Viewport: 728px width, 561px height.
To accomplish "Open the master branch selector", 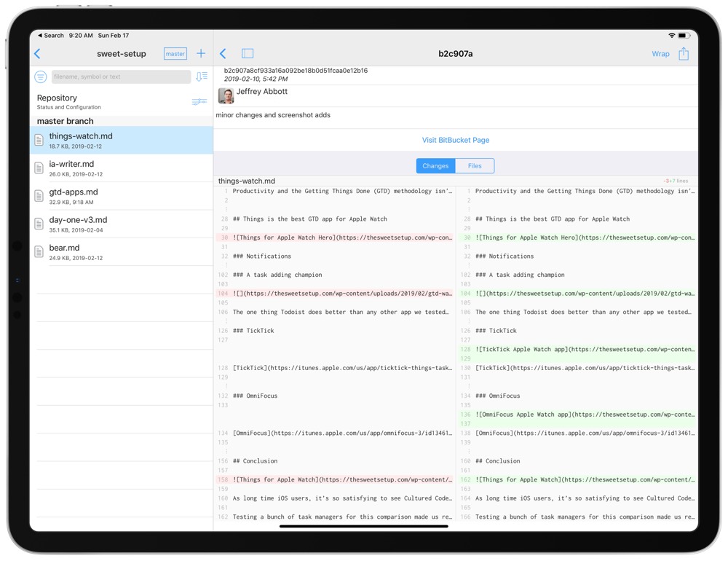I will [175, 54].
